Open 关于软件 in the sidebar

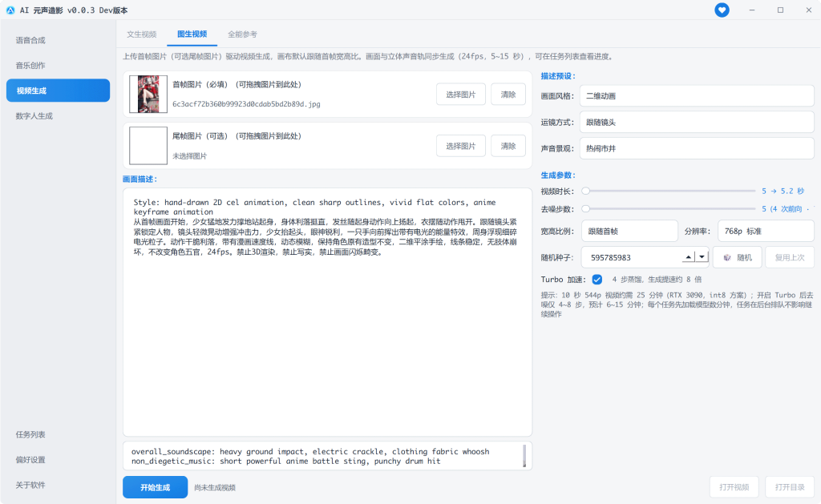58,485
